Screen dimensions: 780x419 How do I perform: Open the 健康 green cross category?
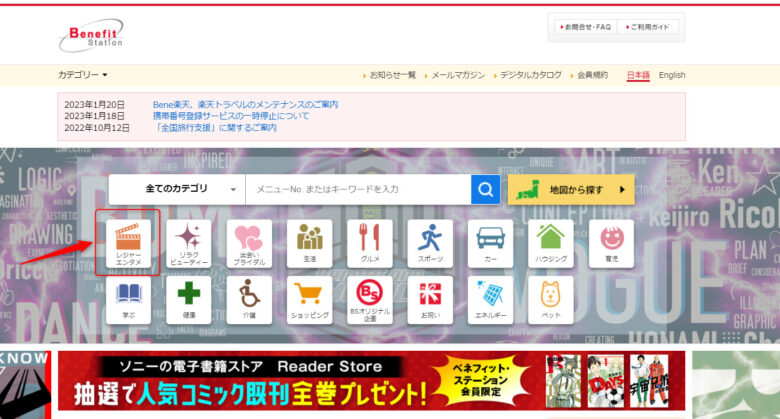[189, 299]
